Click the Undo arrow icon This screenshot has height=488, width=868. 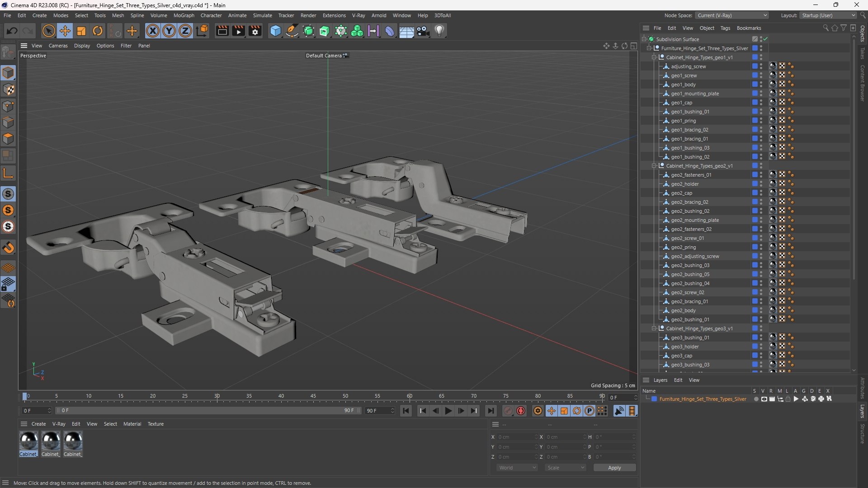tap(12, 31)
